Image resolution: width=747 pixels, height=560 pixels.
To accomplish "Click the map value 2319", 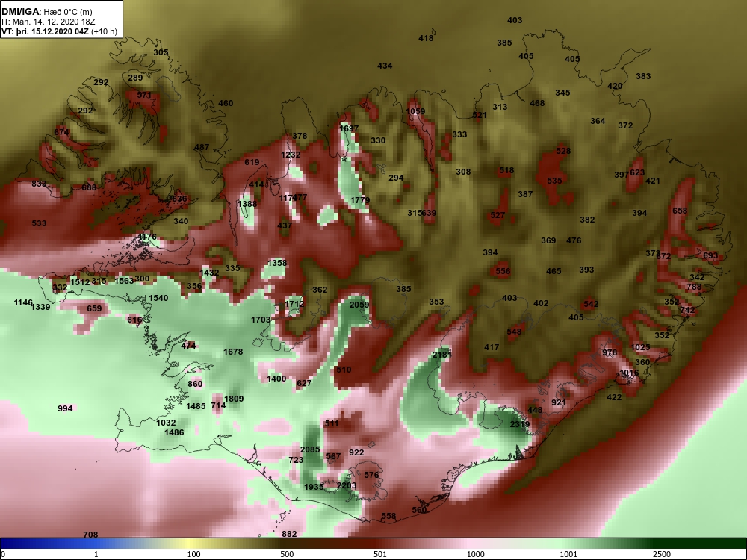I will click(519, 424).
